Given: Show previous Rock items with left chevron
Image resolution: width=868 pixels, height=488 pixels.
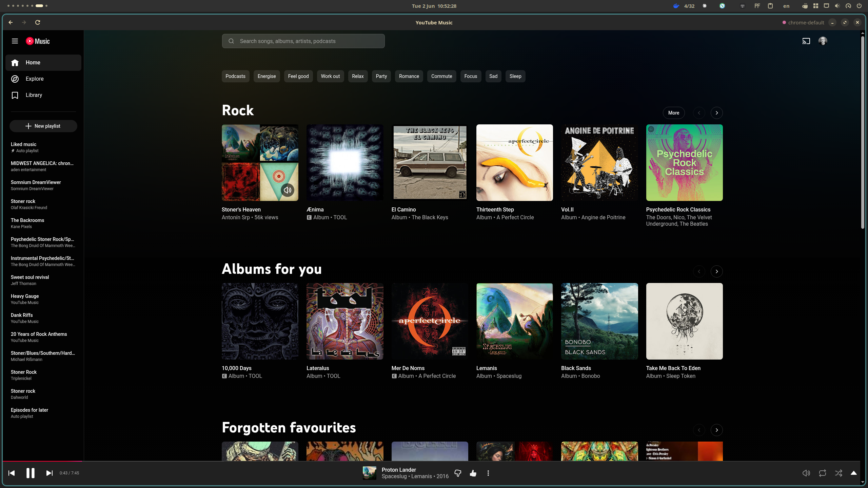Looking at the screenshot, I should [699, 113].
